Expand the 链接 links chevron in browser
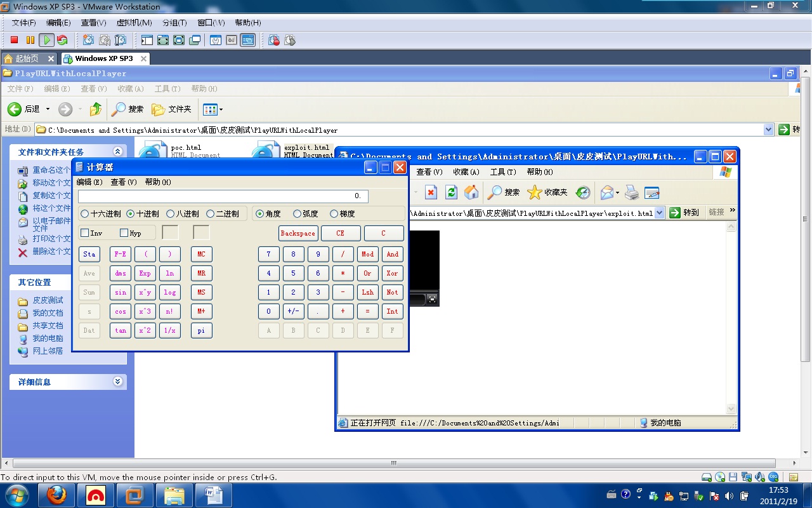Screen dimensions: 812x508 [x=733, y=211]
